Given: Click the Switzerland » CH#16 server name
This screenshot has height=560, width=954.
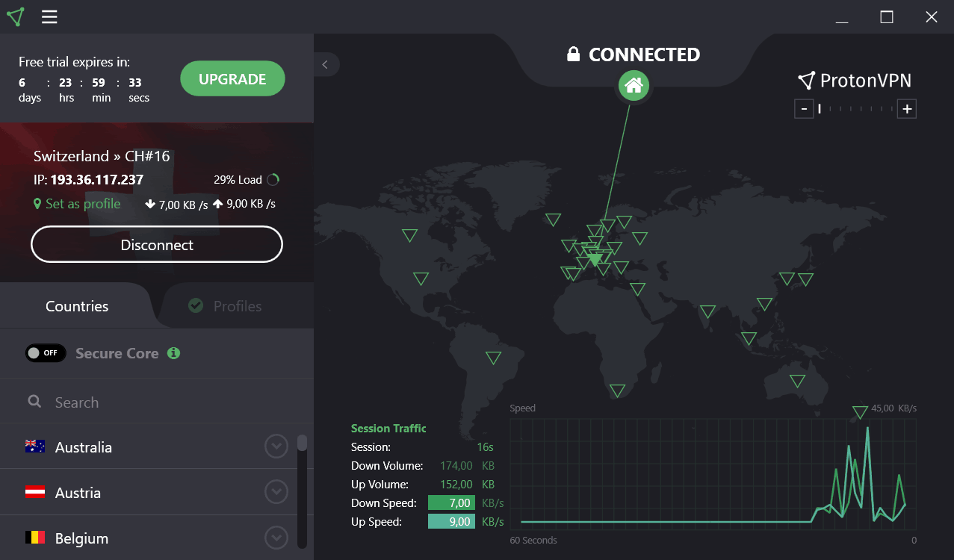Looking at the screenshot, I should pos(102,156).
